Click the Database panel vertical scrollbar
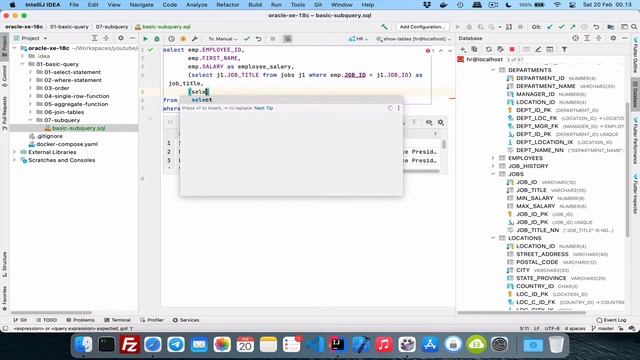 tap(627, 171)
